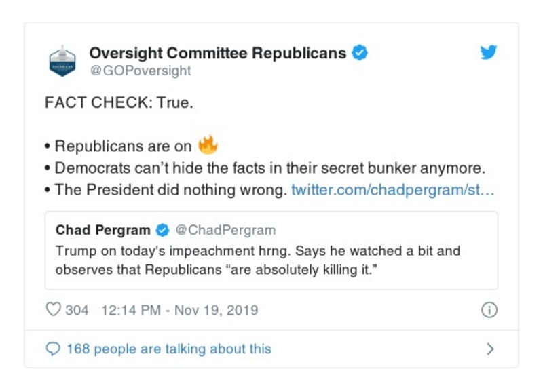Click the Twitter bird logo
The height and width of the screenshot is (392, 543).
coord(489,53)
